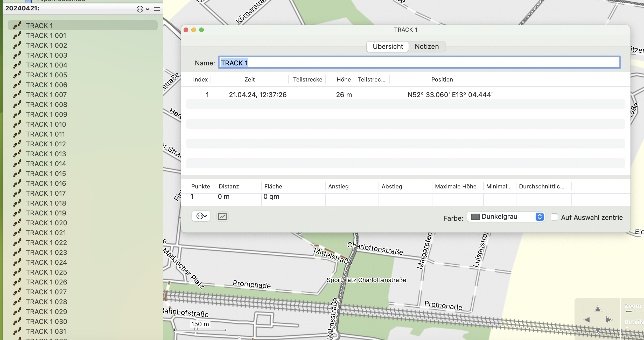Click the footprint icon beside TRACK 1 012

pos(17,144)
